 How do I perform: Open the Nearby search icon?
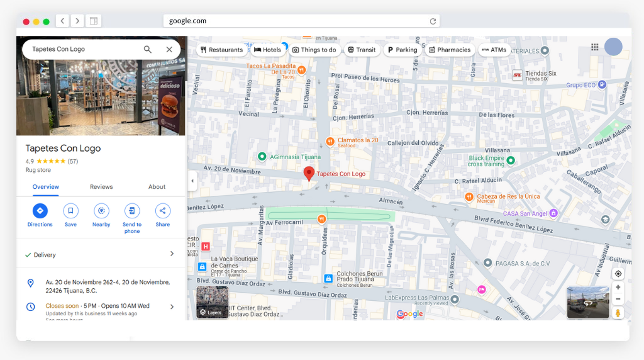[101, 211]
